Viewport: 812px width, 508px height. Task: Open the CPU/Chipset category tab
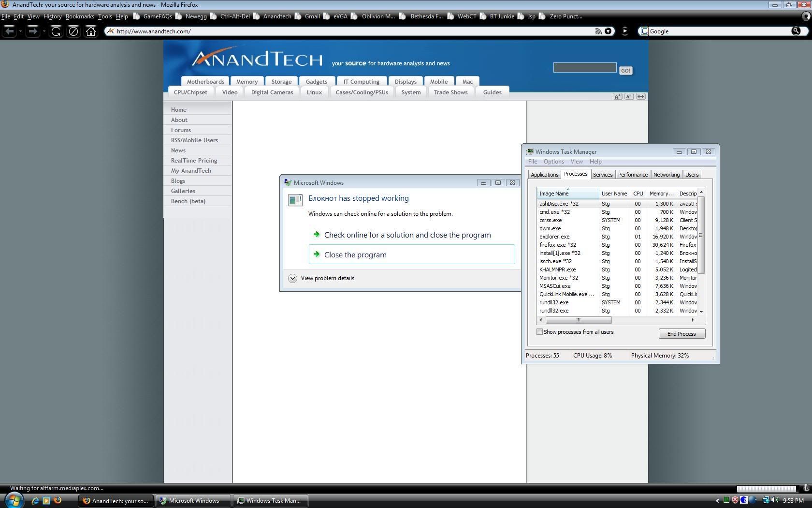tap(190, 92)
